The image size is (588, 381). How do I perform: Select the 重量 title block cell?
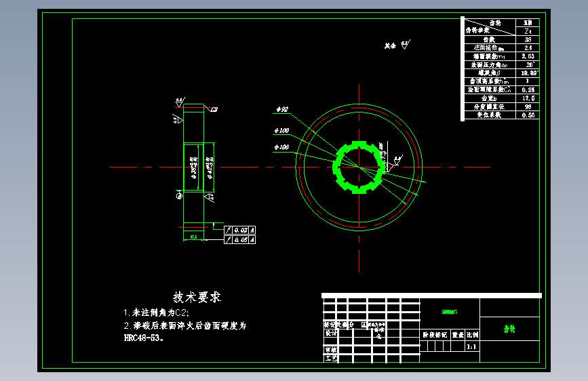pyautogui.click(x=458, y=335)
